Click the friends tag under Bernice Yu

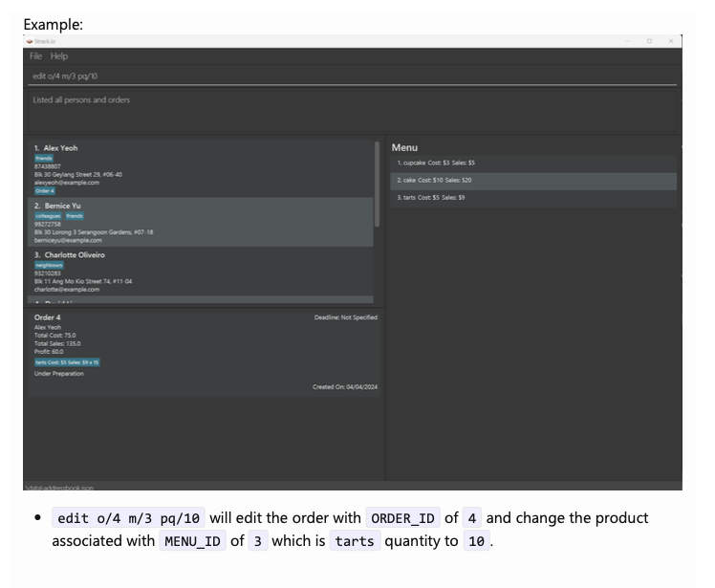click(75, 216)
